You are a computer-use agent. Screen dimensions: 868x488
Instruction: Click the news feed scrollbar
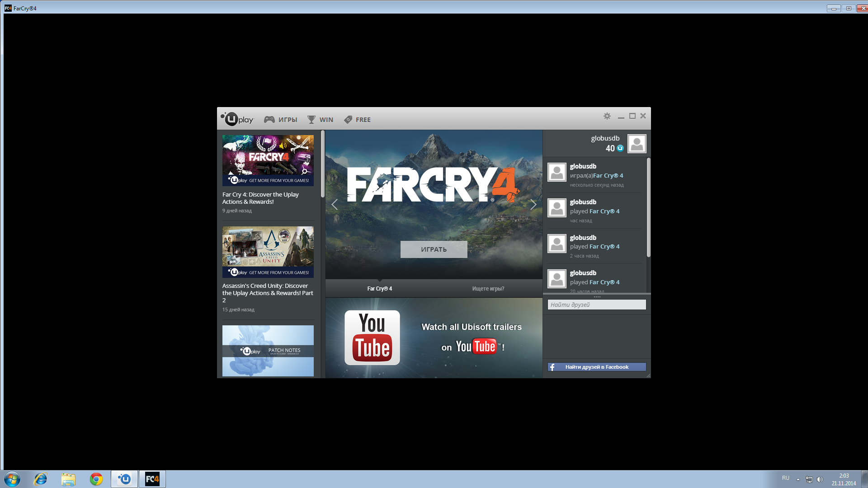322,164
